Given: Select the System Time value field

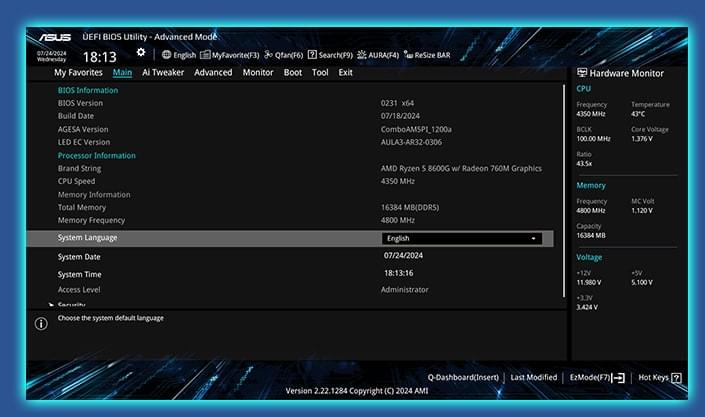Looking at the screenshot, I should coord(398,272).
